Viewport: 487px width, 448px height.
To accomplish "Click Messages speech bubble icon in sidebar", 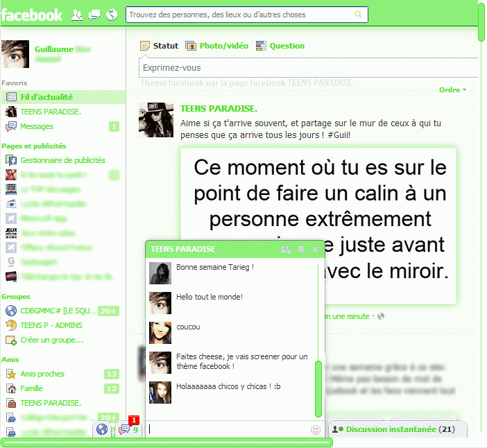I will click(11, 126).
